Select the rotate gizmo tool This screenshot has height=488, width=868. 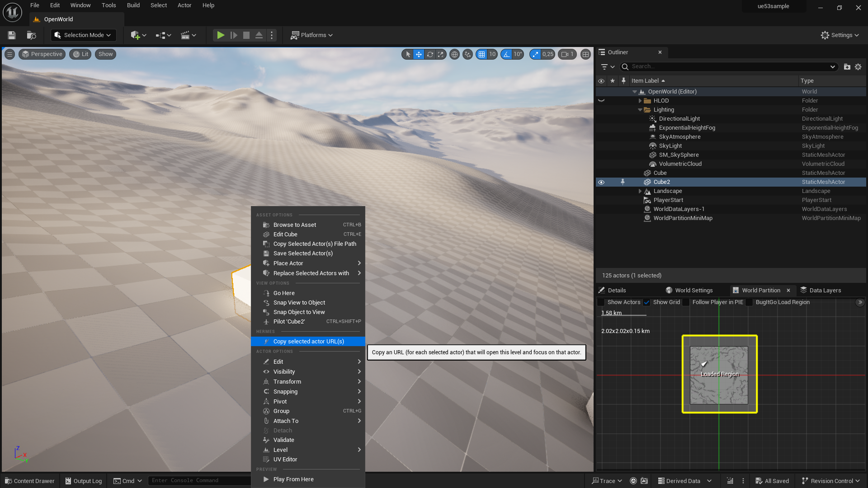click(x=430, y=54)
